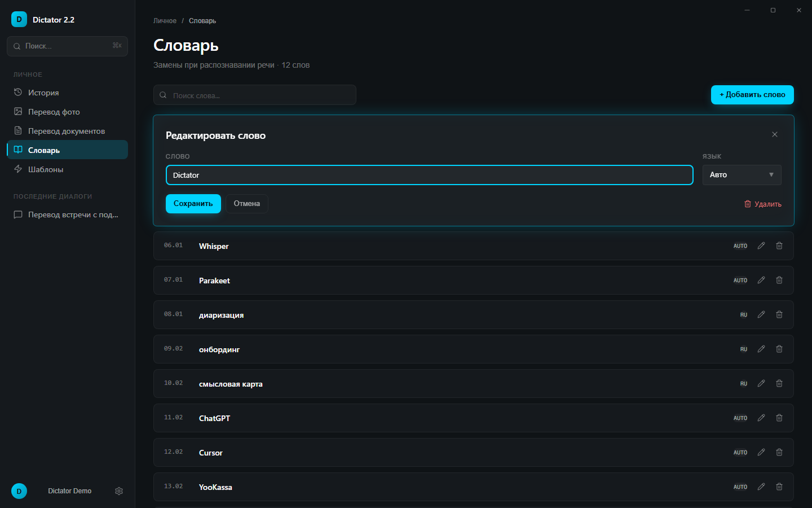The height and width of the screenshot is (508, 812).
Task: Edit the онбординг entry
Action: pyautogui.click(x=761, y=349)
